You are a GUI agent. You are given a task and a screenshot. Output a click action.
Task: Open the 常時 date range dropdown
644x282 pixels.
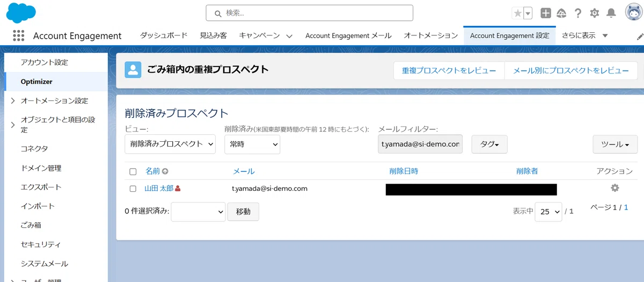click(252, 144)
